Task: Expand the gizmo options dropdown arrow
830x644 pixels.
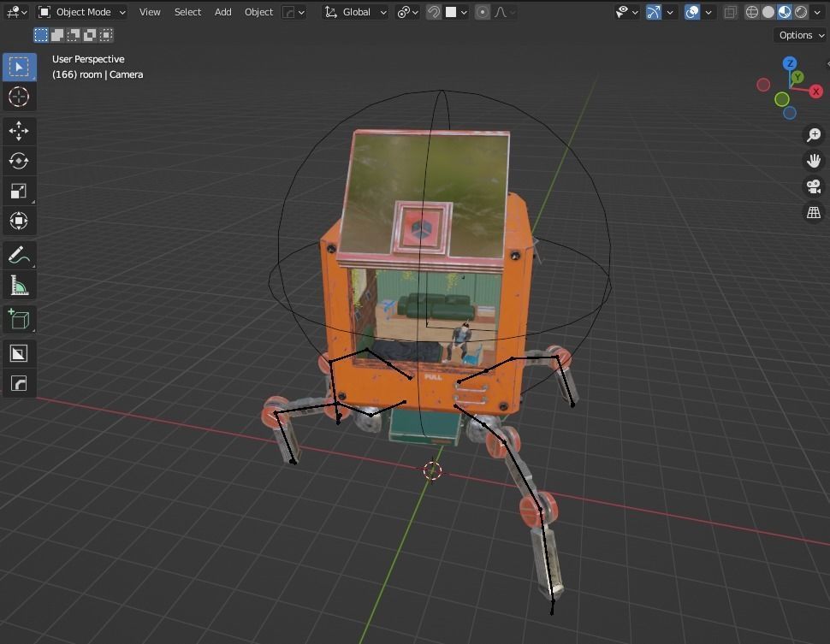Action: tap(670, 12)
